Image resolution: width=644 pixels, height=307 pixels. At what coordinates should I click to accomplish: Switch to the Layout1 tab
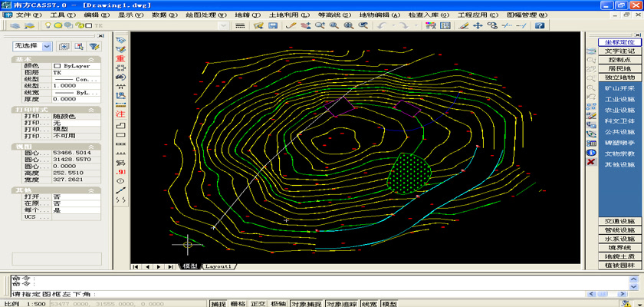(x=218, y=267)
